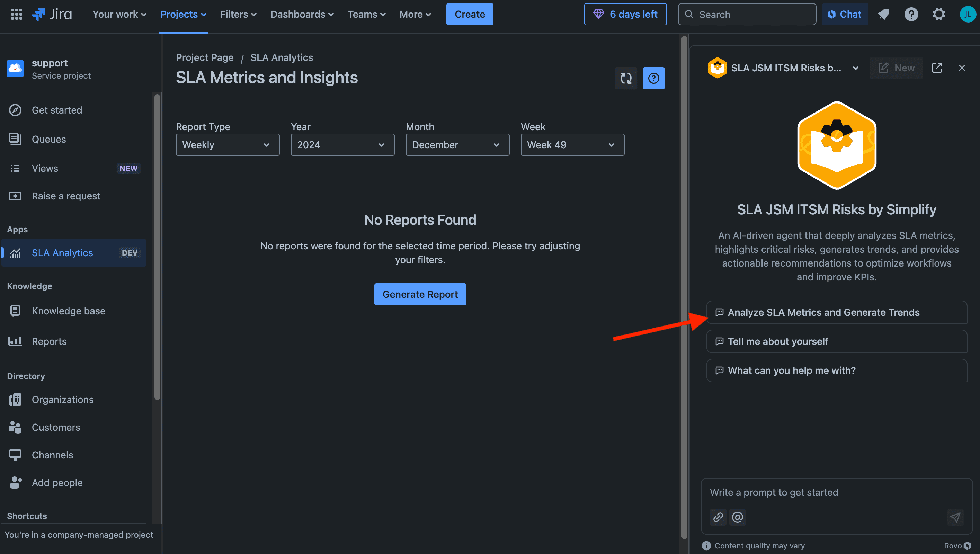980x554 pixels.
Task: Expand the Filters menu
Action: [x=238, y=15]
